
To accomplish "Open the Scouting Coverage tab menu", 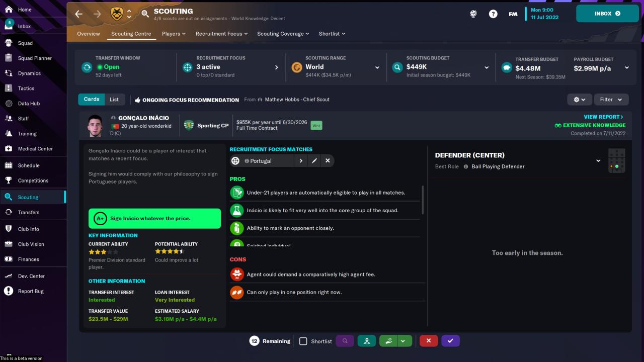I will coord(283,34).
